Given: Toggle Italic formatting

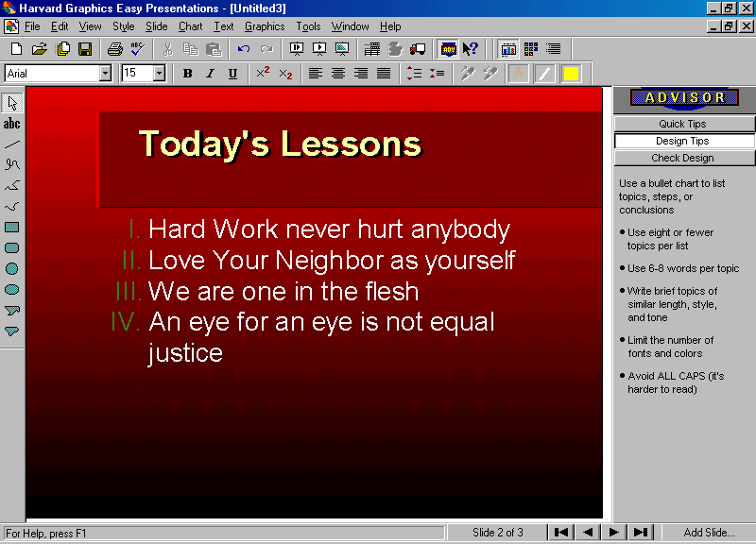Looking at the screenshot, I should pos(210,74).
